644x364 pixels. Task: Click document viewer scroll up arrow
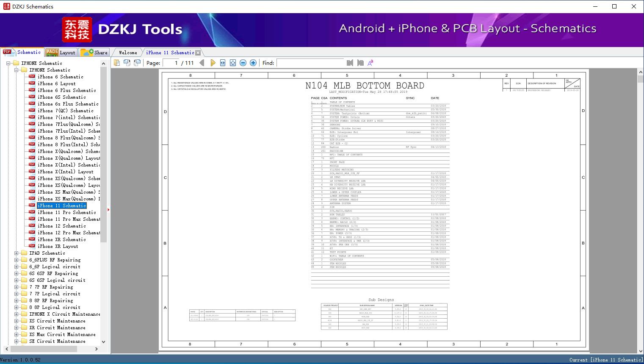coord(640,73)
